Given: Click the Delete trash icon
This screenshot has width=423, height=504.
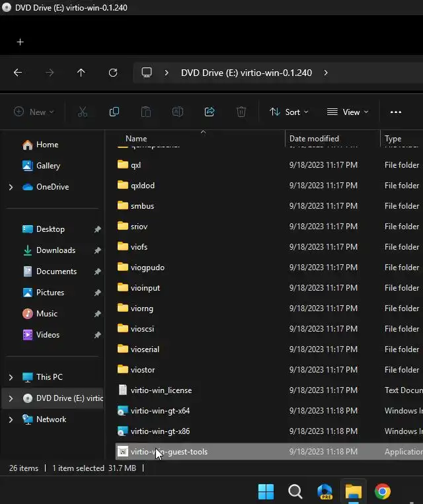Looking at the screenshot, I should click(x=241, y=112).
